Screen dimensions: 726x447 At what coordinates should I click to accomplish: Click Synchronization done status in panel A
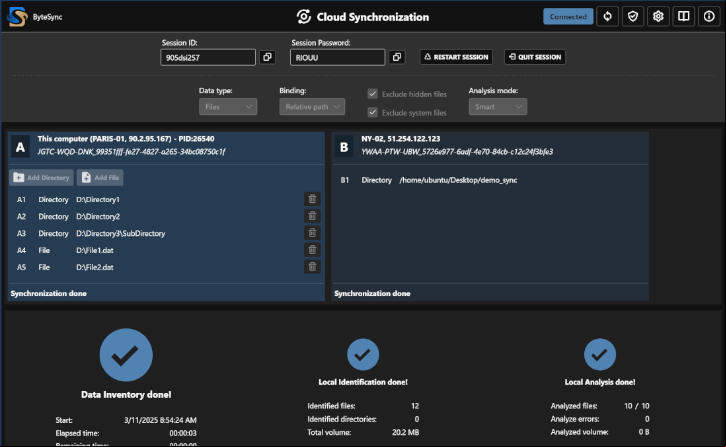(49, 293)
